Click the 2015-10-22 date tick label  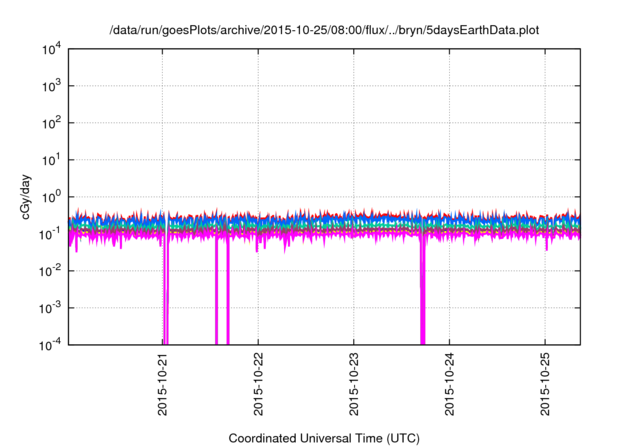point(258,384)
